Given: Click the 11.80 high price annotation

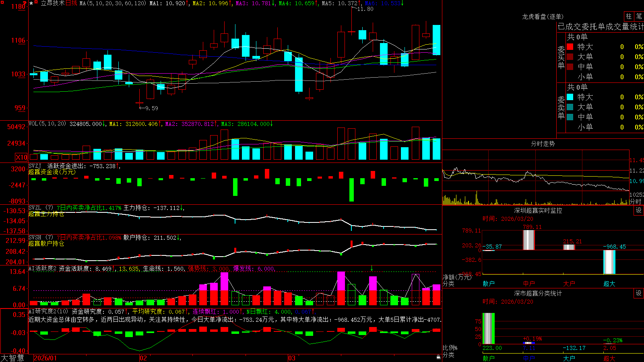Looking at the screenshot, I should coord(365,9).
